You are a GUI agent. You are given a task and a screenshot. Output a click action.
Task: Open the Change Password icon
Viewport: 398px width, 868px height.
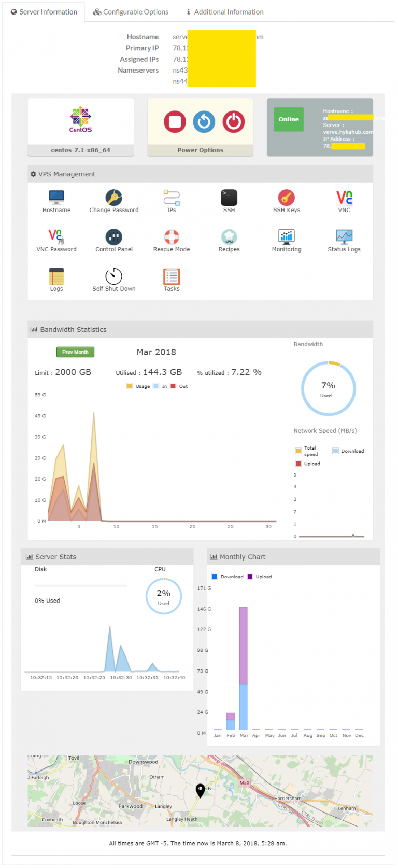click(x=114, y=198)
